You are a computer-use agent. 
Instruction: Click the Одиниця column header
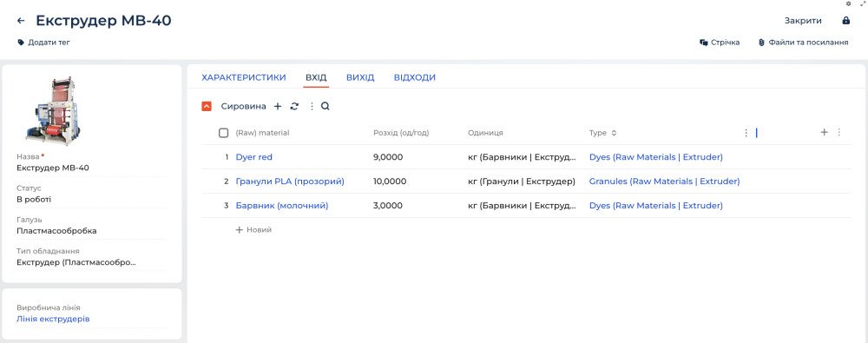(485, 133)
